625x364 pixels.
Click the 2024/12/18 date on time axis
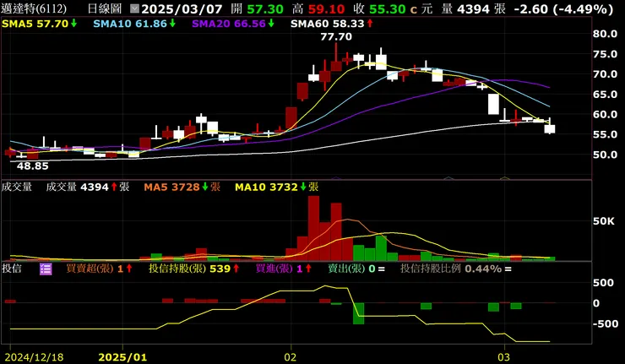tap(34, 357)
